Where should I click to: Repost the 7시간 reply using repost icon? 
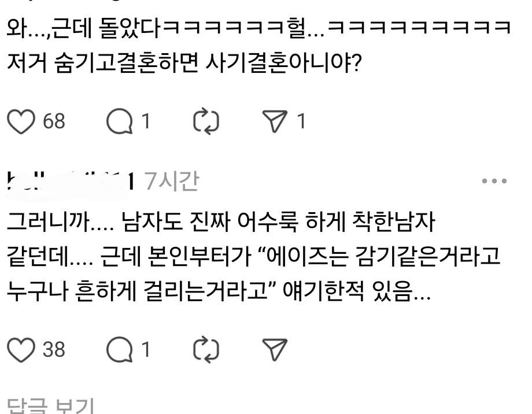point(206,349)
